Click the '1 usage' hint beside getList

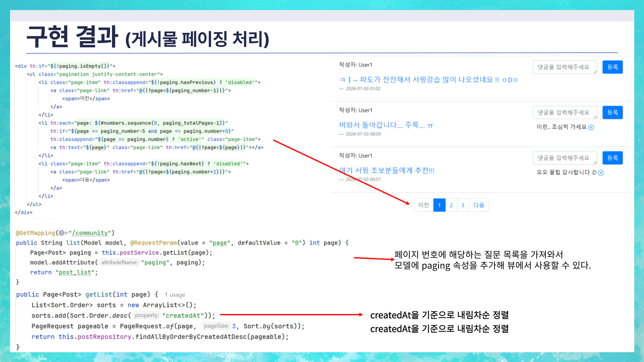pos(175,295)
